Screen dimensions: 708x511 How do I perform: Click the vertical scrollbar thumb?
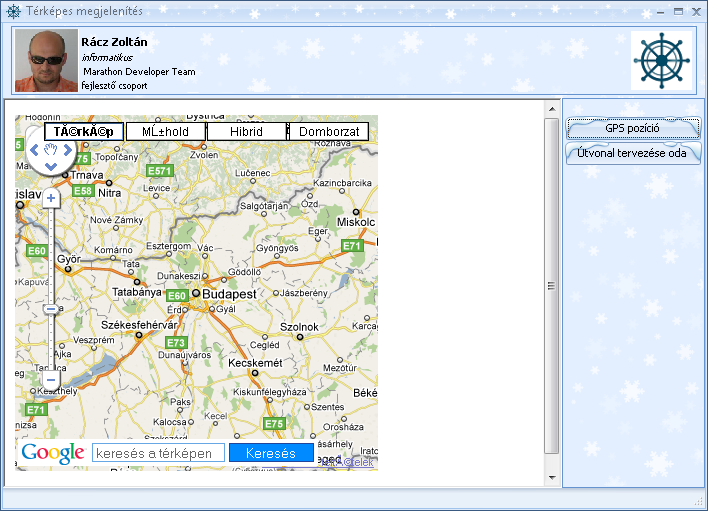pos(552,286)
